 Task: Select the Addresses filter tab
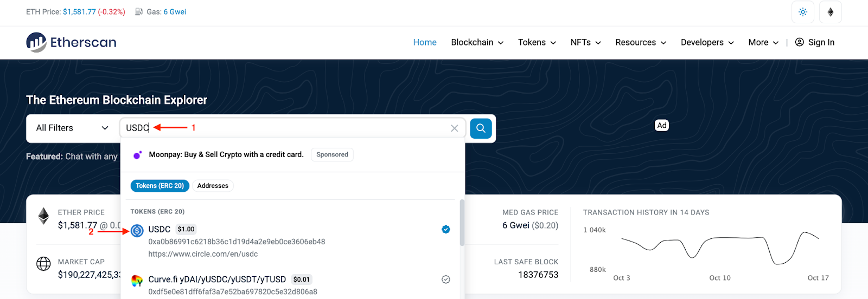pos(213,186)
